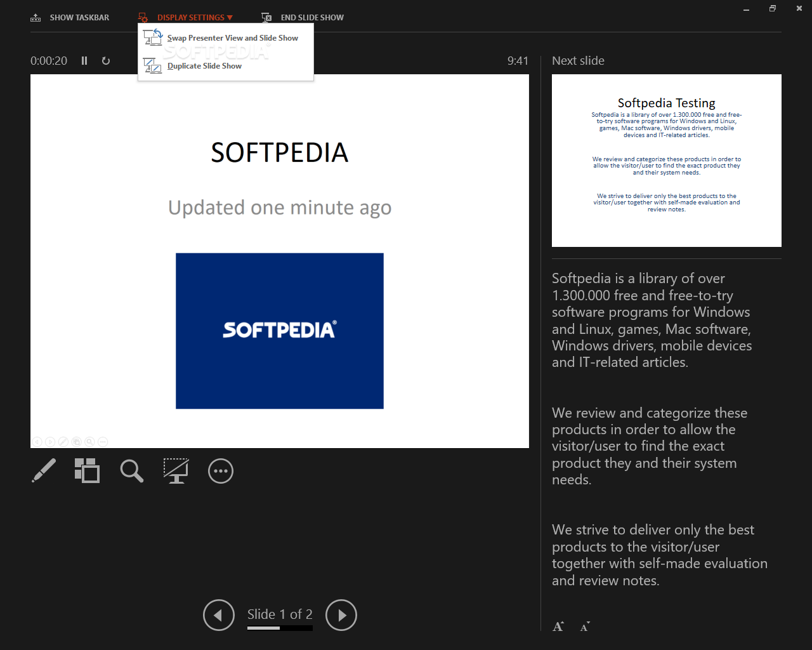Image resolution: width=812 pixels, height=650 pixels.
Task: Click the notes paragraph starting 'We strive to deliver'
Action: 660,555
